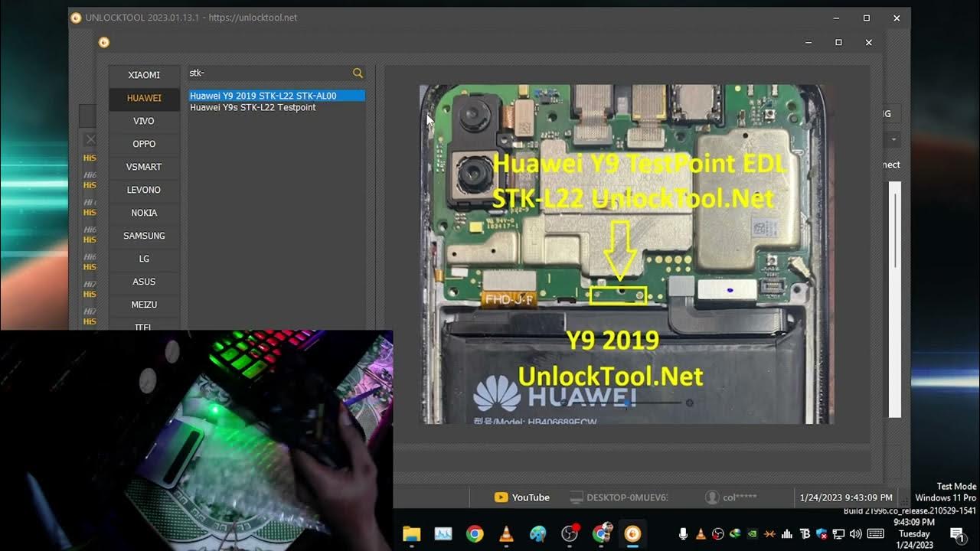Select the LG brand tab
This screenshot has width=980, height=551.
tap(144, 259)
